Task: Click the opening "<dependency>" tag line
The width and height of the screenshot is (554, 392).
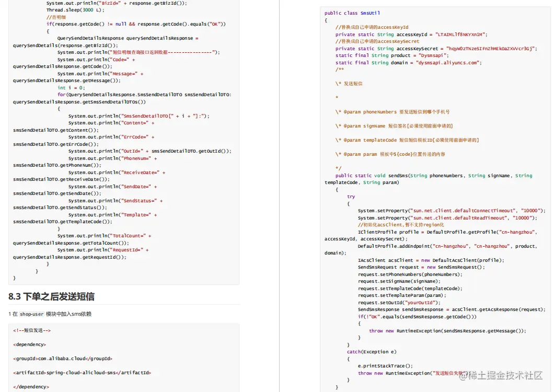Action: coord(30,344)
